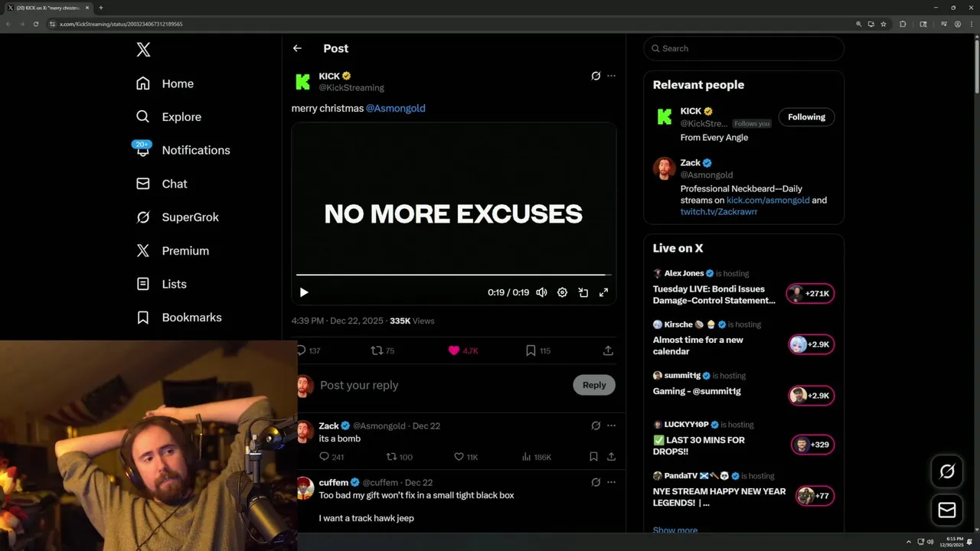Click the KICK profile avatar on the post
The width and height of the screenshot is (980, 551).
(x=303, y=82)
